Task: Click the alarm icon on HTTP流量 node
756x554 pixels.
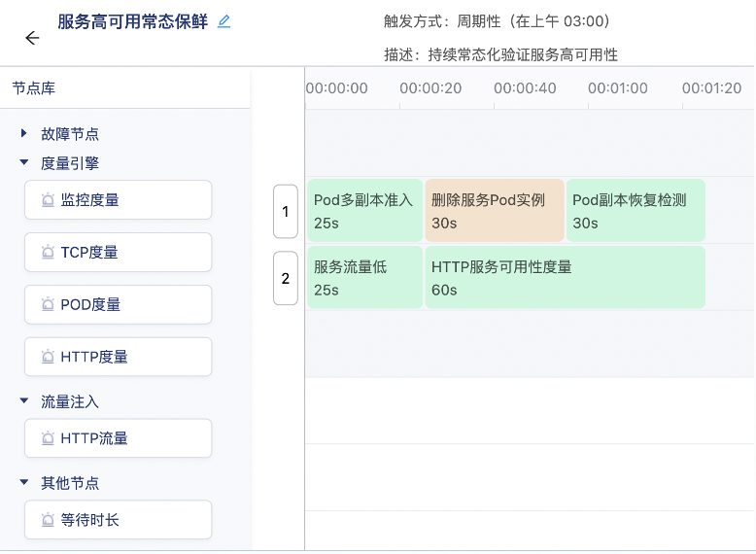Action: pos(48,439)
